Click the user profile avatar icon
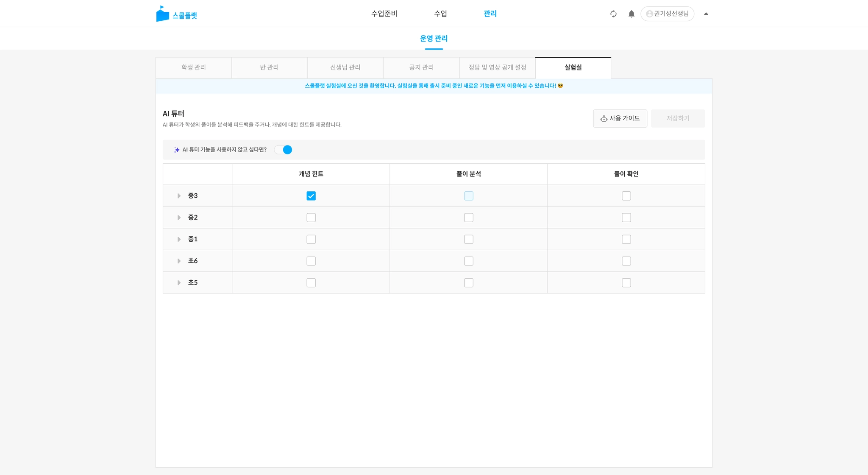The image size is (868, 475). coord(649,14)
